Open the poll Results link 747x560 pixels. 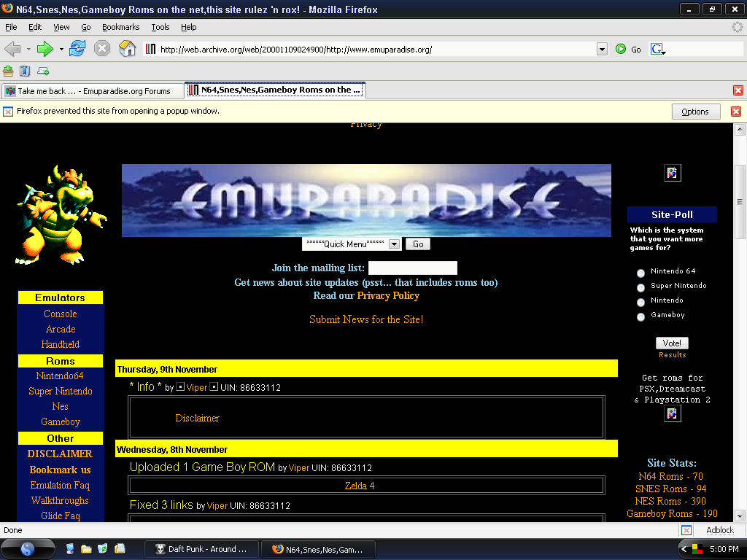coord(672,355)
